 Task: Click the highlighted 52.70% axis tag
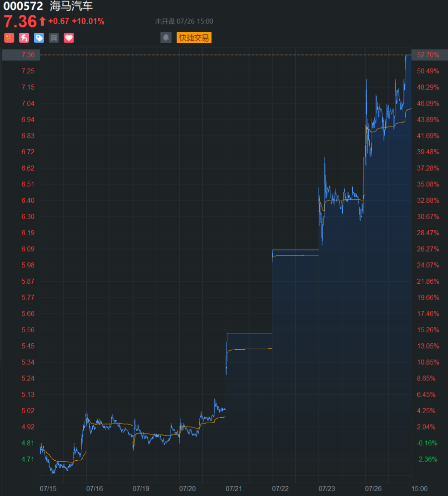(430, 55)
